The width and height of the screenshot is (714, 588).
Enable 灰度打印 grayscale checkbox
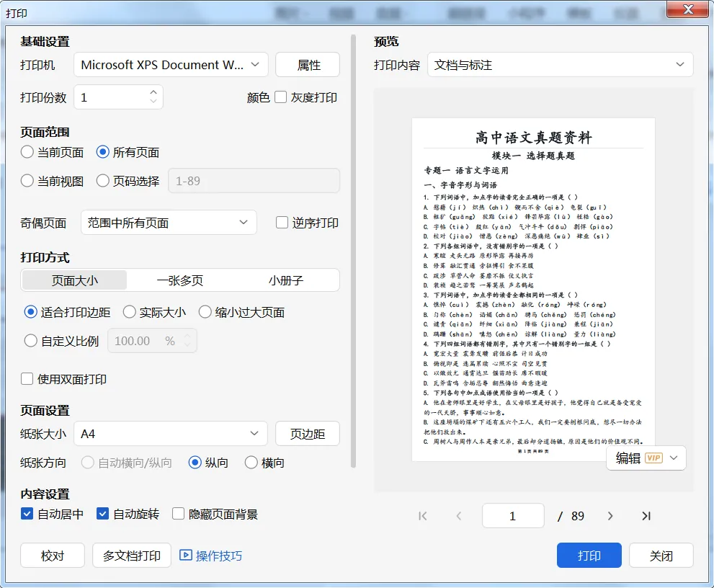click(x=280, y=97)
